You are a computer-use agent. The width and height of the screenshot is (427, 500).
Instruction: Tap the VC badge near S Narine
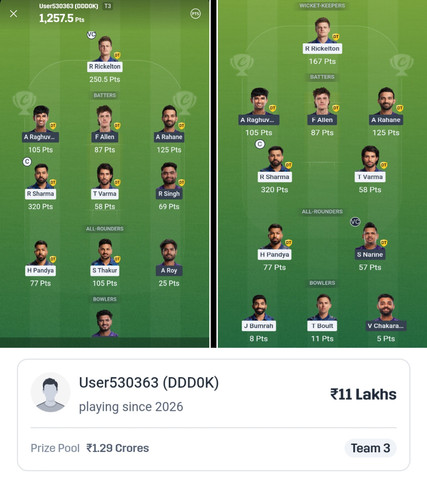tap(355, 222)
